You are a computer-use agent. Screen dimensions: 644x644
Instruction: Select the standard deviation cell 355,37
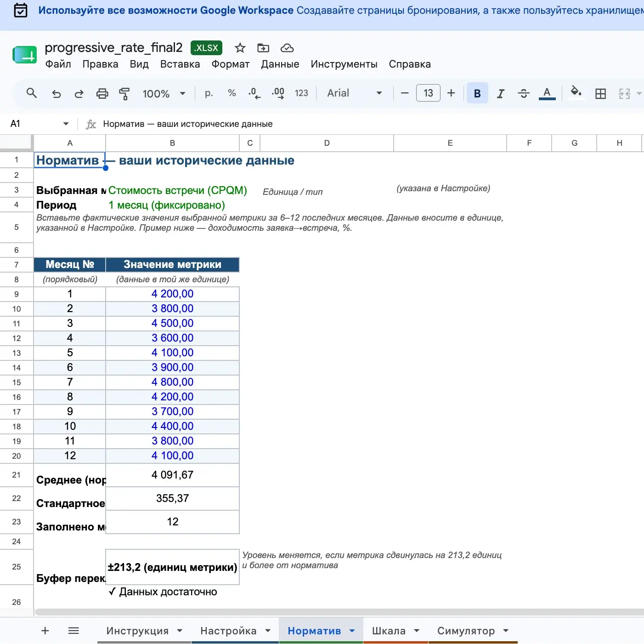[x=173, y=498]
